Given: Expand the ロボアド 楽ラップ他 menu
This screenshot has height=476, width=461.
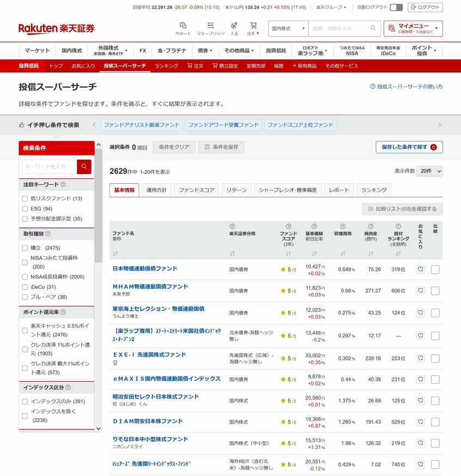Looking at the screenshot, I should pos(312,51).
